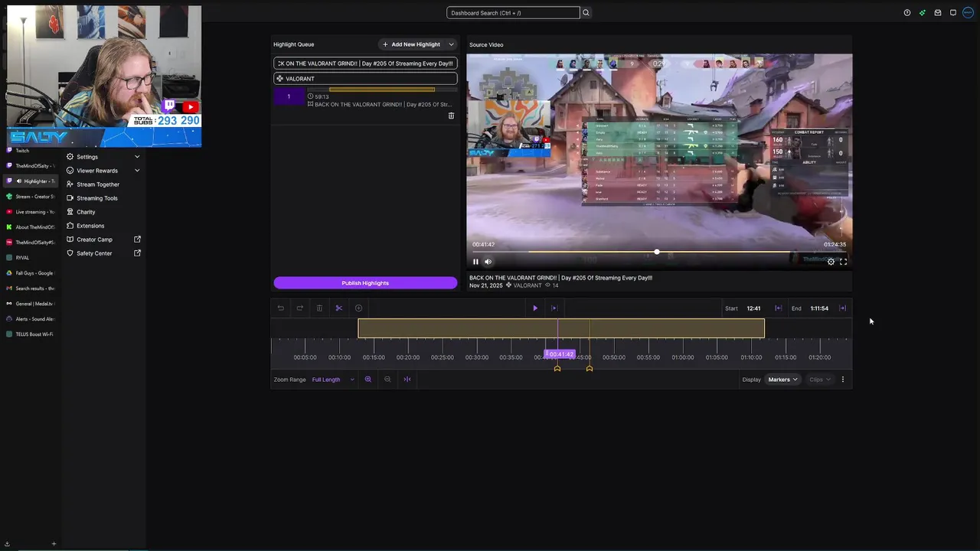Click the yellow highlight segment on timeline
Viewport: 980px width, 551px height.
561,328
